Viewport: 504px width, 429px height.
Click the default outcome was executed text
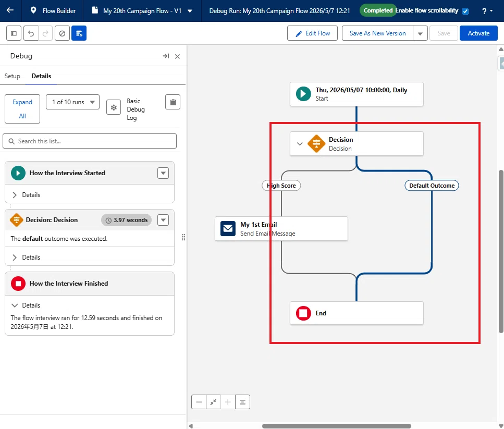point(59,239)
